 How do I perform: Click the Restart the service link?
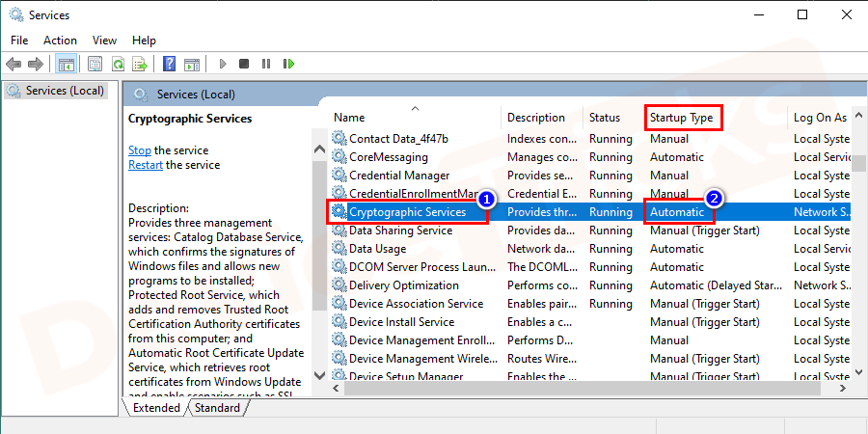tap(146, 165)
